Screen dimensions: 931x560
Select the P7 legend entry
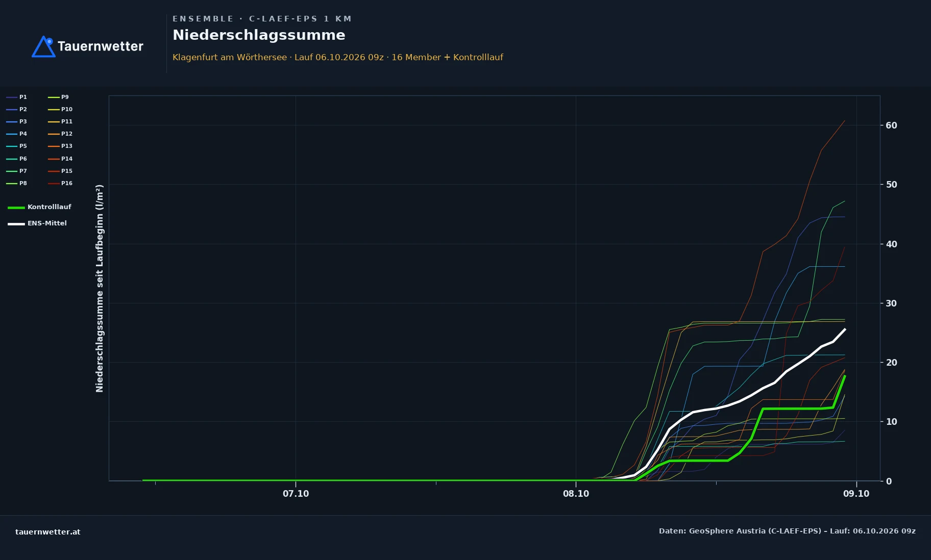17,171
